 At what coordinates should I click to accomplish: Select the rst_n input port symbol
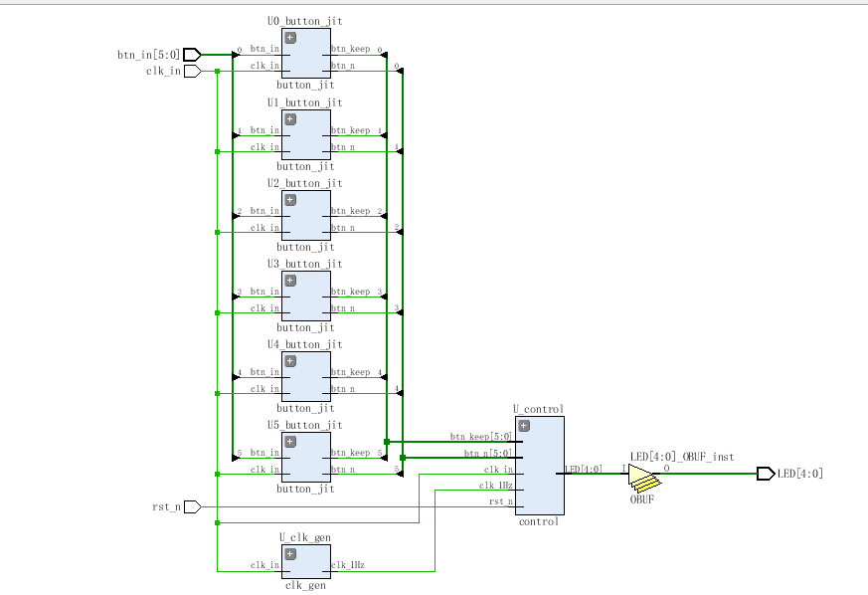pos(192,506)
